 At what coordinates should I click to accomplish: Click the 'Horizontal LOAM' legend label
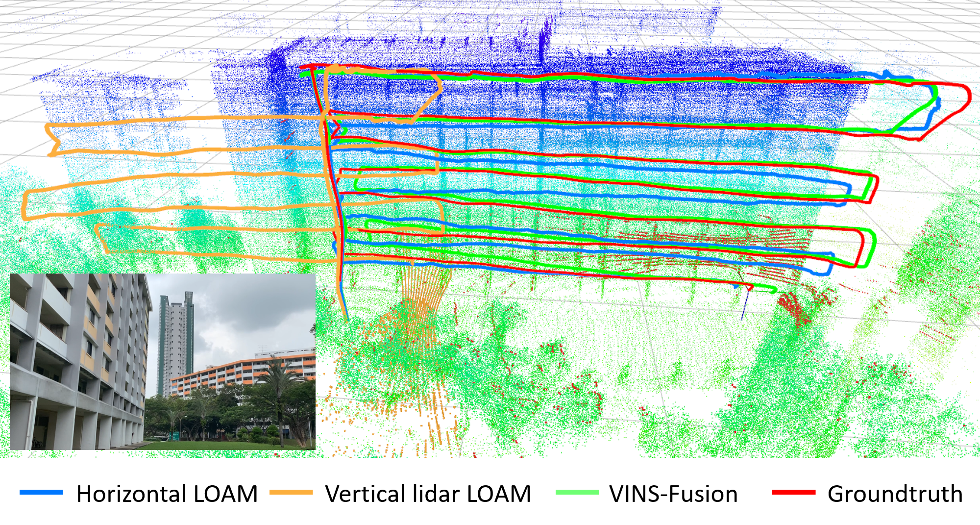[x=167, y=494]
